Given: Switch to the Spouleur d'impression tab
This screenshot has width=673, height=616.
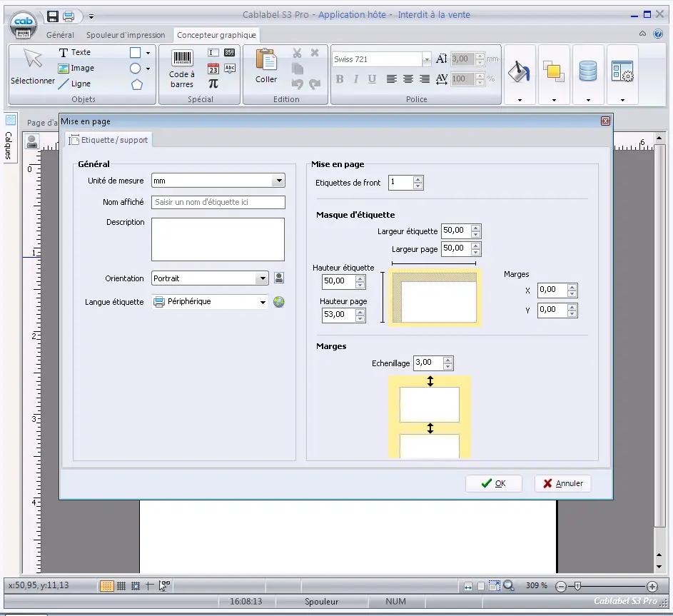Looking at the screenshot, I should point(126,35).
